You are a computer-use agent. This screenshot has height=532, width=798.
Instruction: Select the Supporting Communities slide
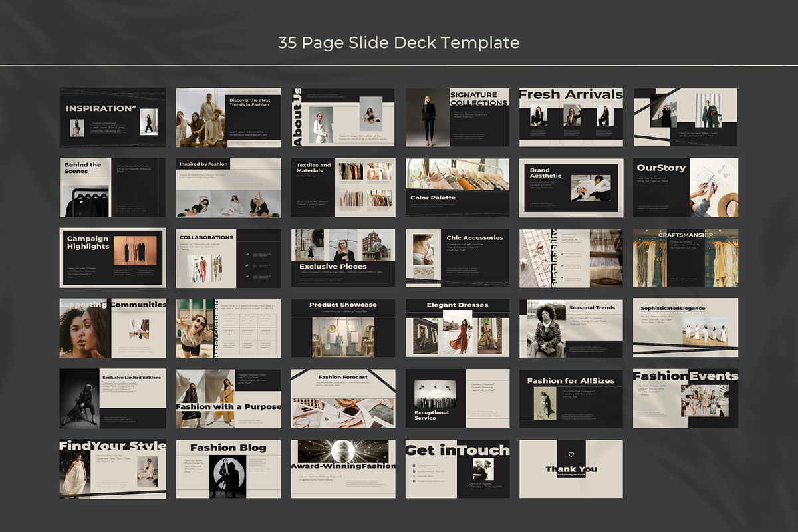(112, 329)
